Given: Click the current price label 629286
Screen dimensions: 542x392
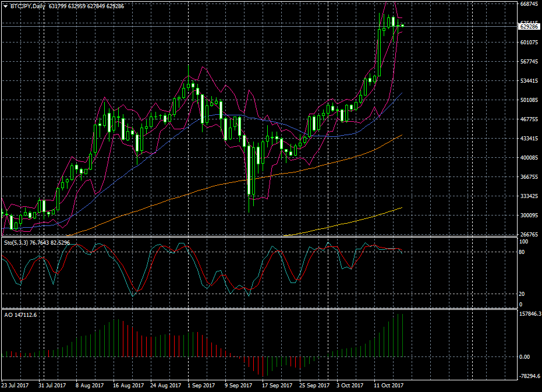Looking at the screenshot, I should point(529,27).
